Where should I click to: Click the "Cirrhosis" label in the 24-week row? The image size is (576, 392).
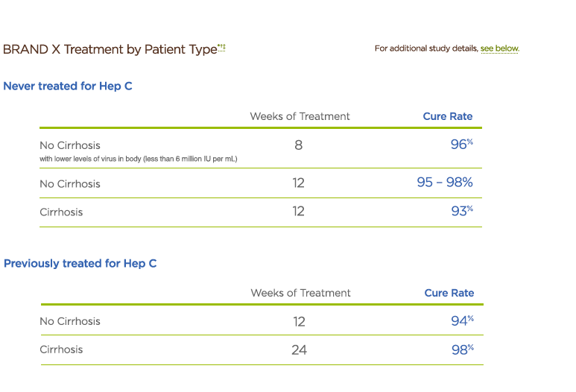pyautogui.click(x=61, y=350)
